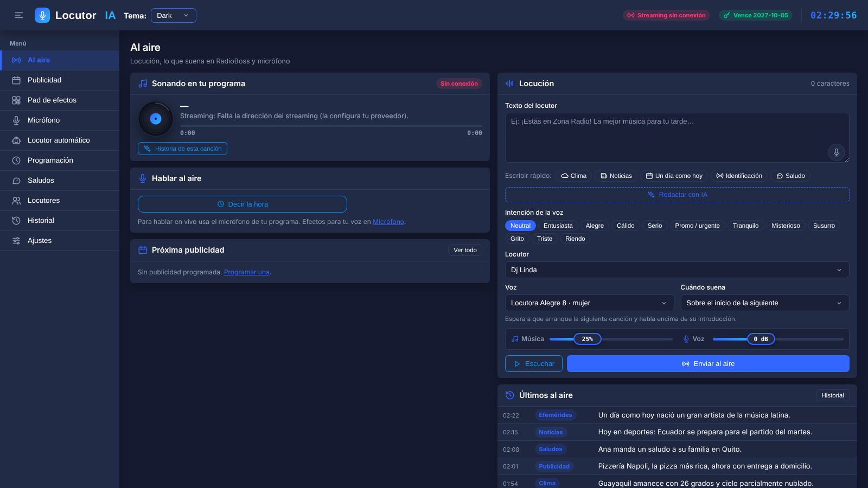The height and width of the screenshot is (488, 868).
Task: Insert quick Saludo text
Action: click(x=790, y=176)
